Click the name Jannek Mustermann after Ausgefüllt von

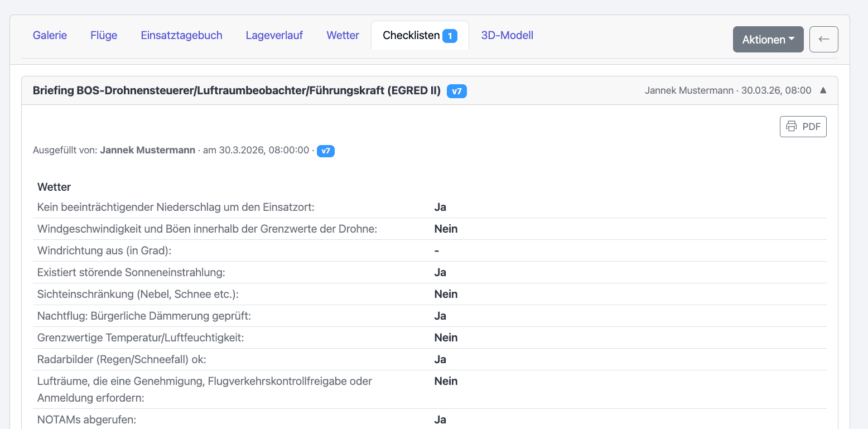pyautogui.click(x=148, y=150)
